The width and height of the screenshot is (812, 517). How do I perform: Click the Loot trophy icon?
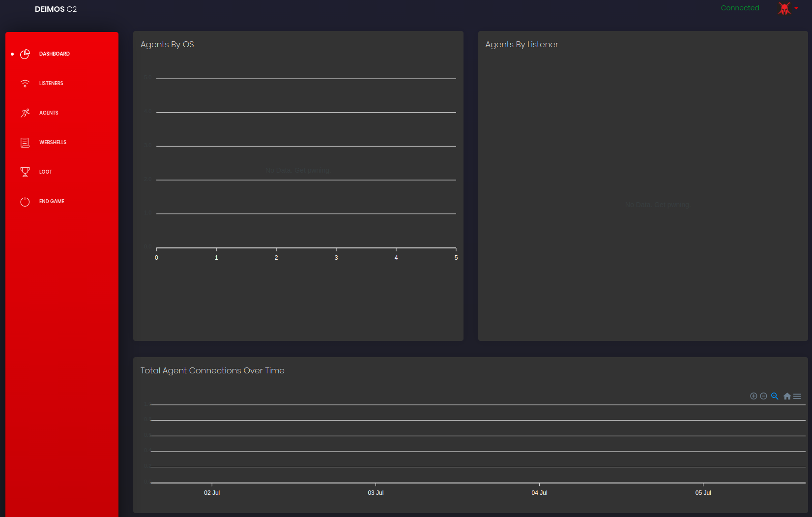tap(25, 172)
